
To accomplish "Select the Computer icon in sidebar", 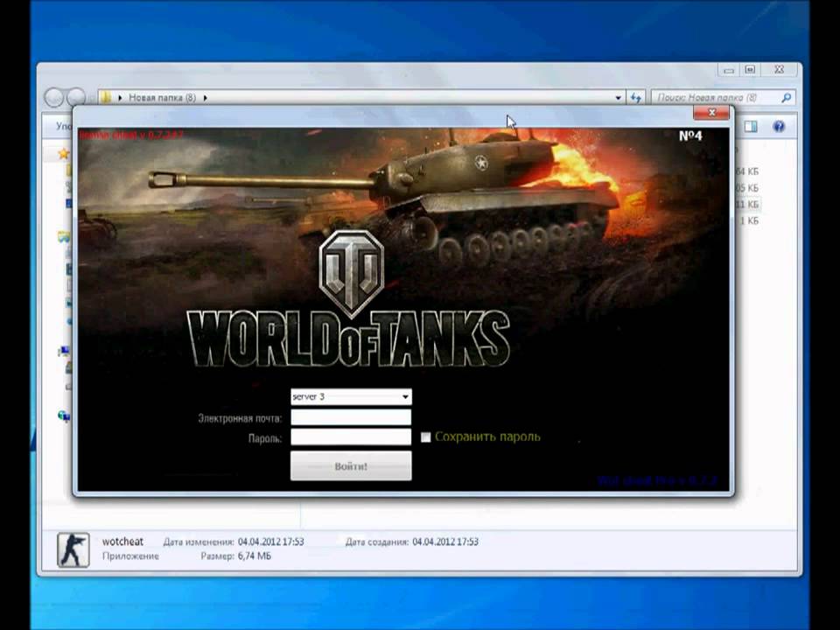I will pyautogui.click(x=64, y=352).
